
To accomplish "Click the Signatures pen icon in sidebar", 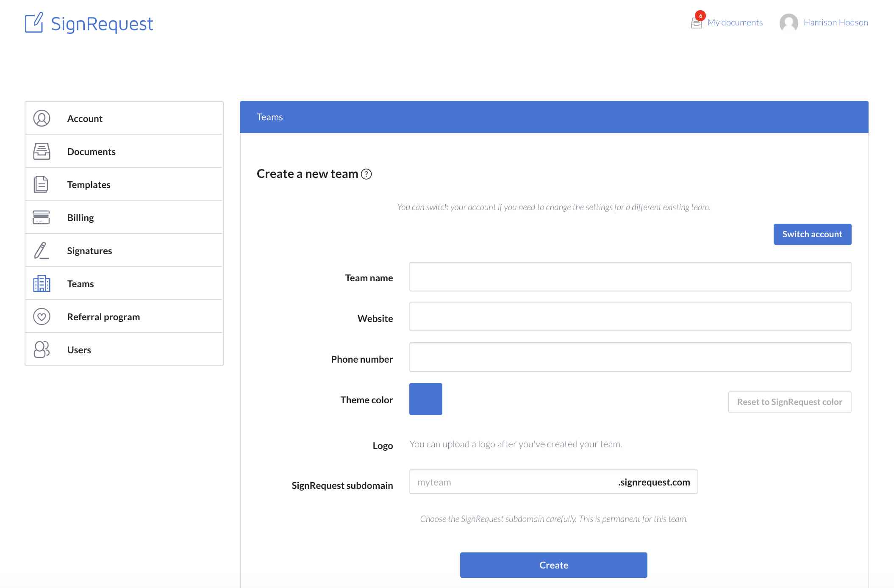I will click(x=42, y=250).
